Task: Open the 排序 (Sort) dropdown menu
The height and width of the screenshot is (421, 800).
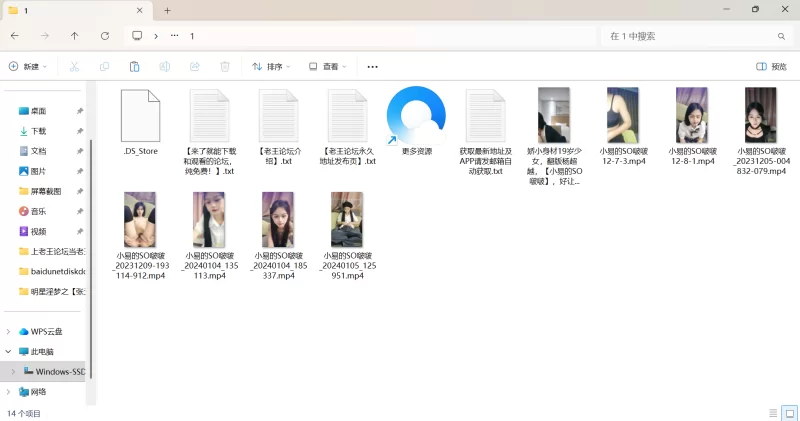Action: [x=271, y=67]
